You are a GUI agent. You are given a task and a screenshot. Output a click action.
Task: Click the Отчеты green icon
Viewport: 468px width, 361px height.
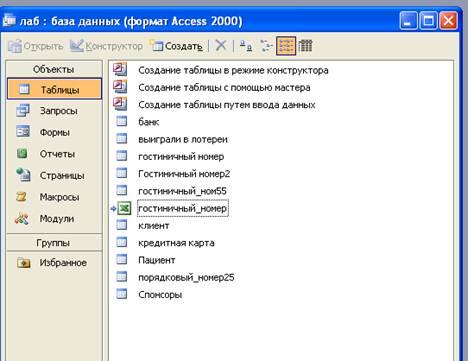coord(22,153)
